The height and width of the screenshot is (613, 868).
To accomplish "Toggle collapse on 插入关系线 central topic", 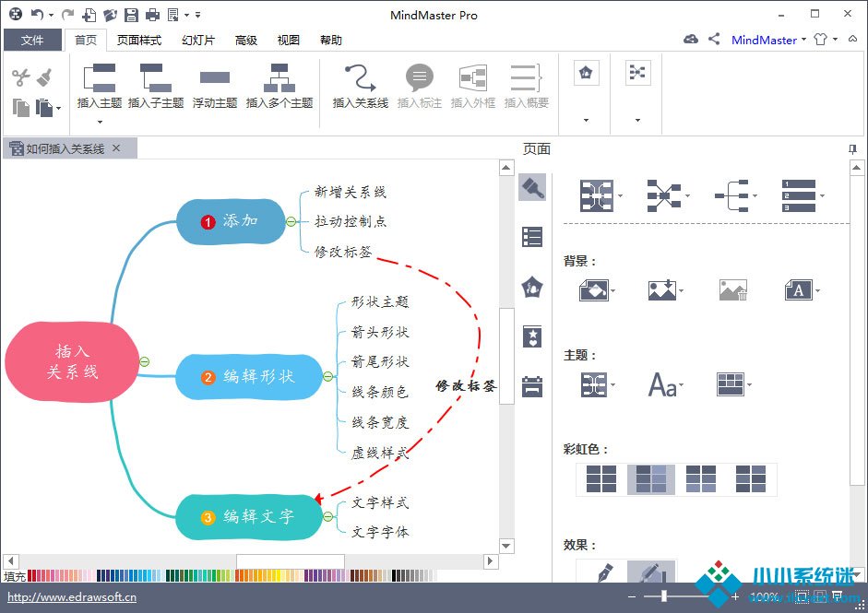I will click(144, 361).
